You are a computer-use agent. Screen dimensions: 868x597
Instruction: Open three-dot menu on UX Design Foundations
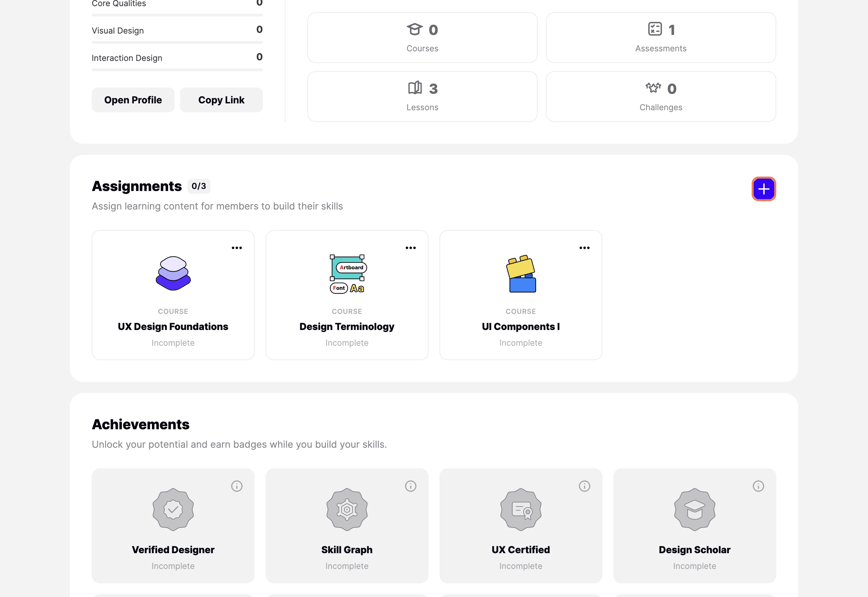click(x=237, y=248)
